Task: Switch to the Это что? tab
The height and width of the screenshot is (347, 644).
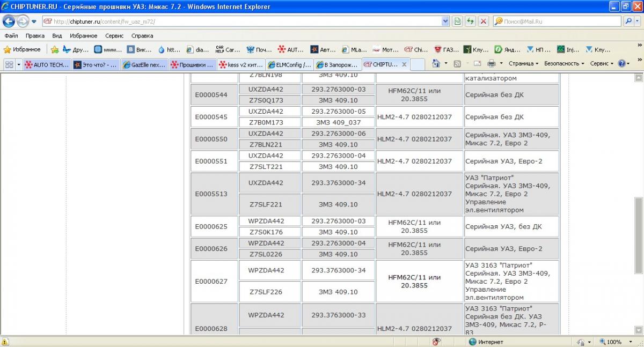Action: 96,65
